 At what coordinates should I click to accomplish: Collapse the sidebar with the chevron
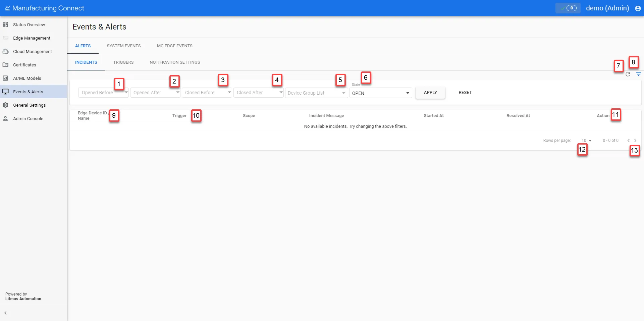5,313
